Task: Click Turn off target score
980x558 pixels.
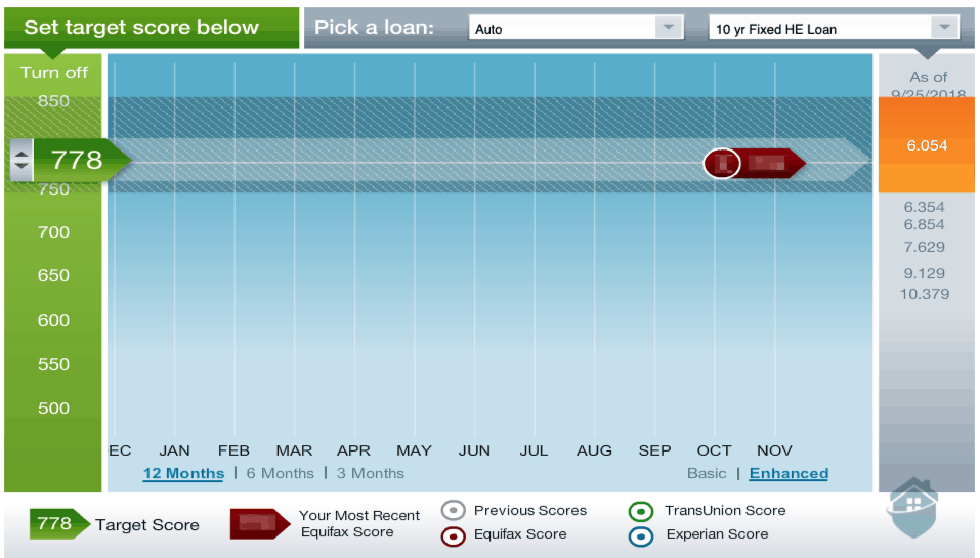Action: coord(54,72)
